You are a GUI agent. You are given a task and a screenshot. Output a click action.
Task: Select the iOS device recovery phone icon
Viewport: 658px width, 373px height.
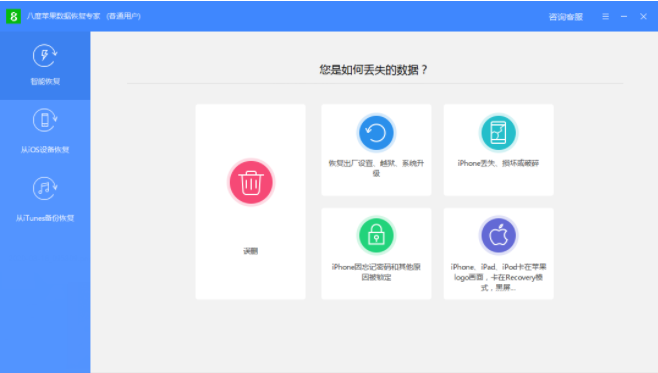[45, 120]
